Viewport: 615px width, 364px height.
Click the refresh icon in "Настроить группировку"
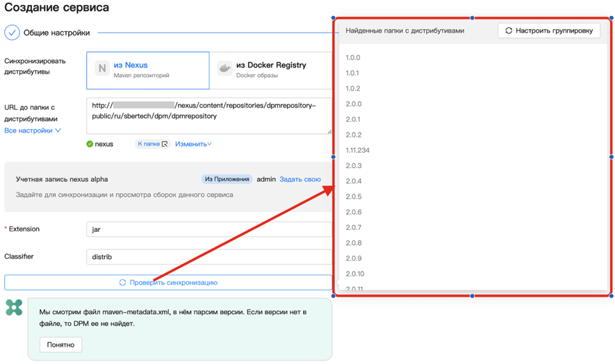pyautogui.click(x=509, y=31)
